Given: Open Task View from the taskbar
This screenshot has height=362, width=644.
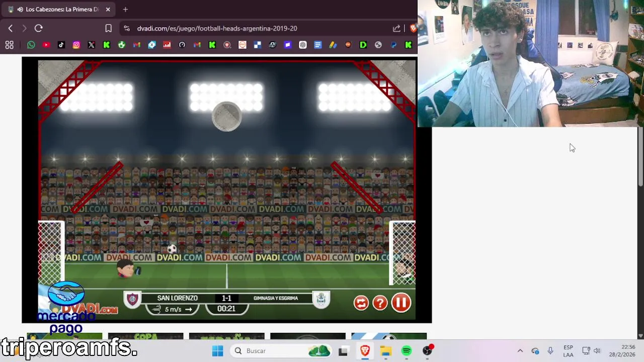Looking at the screenshot, I should 343,351.
